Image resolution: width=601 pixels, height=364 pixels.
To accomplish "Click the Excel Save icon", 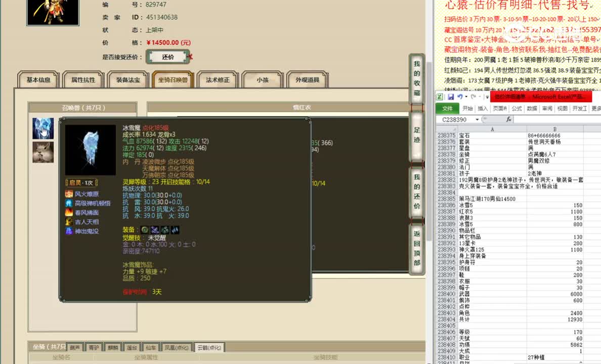I will [451, 97].
